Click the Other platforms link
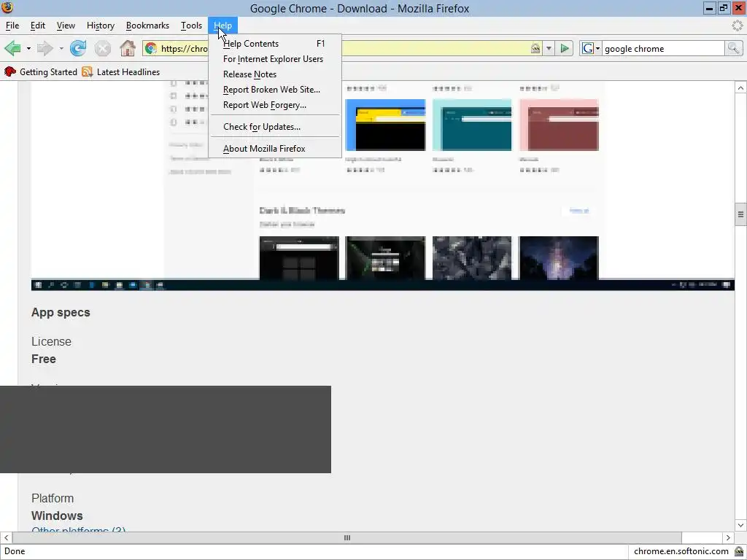The height and width of the screenshot is (560, 747). coord(78,529)
